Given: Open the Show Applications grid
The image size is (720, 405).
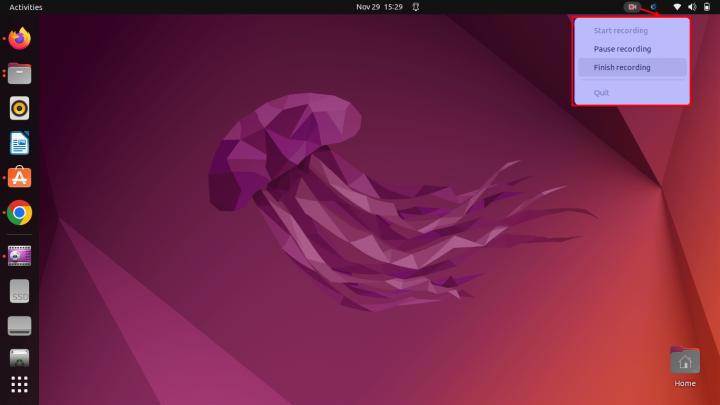Looking at the screenshot, I should (x=20, y=384).
